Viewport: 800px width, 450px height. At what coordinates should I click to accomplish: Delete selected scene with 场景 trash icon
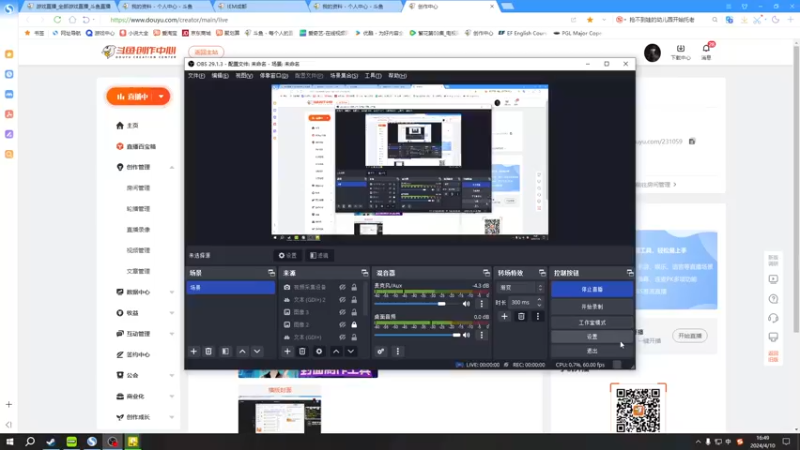pyautogui.click(x=208, y=352)
